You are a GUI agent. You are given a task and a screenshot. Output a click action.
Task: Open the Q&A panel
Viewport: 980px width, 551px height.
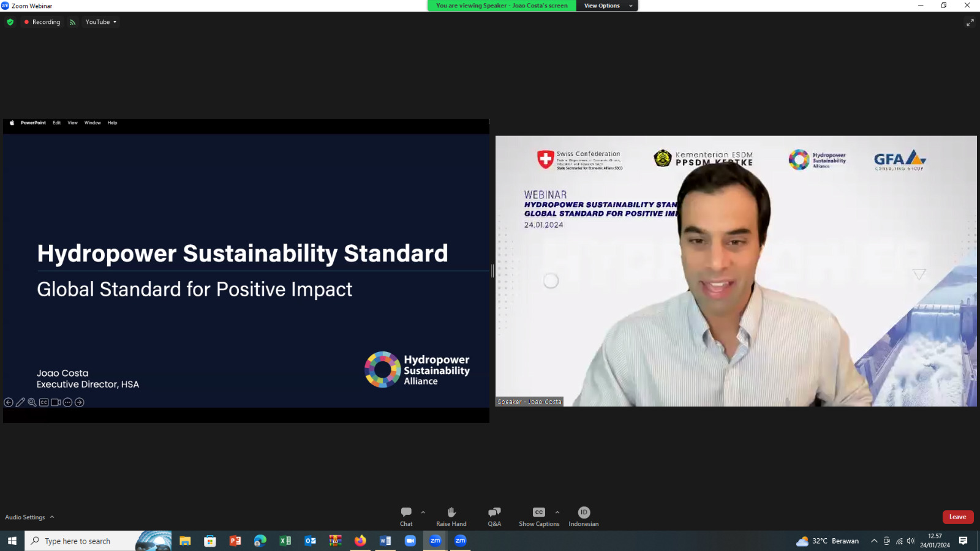click(494, 517)
